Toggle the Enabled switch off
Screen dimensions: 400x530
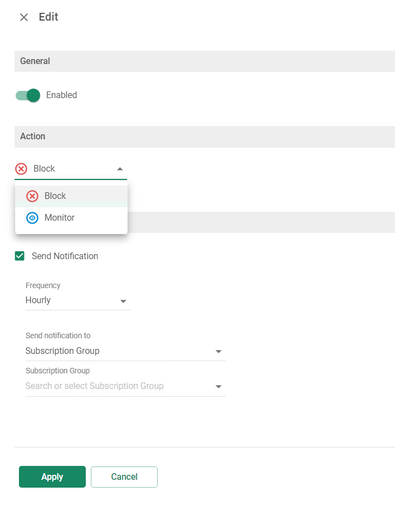[x=28, y=95]
